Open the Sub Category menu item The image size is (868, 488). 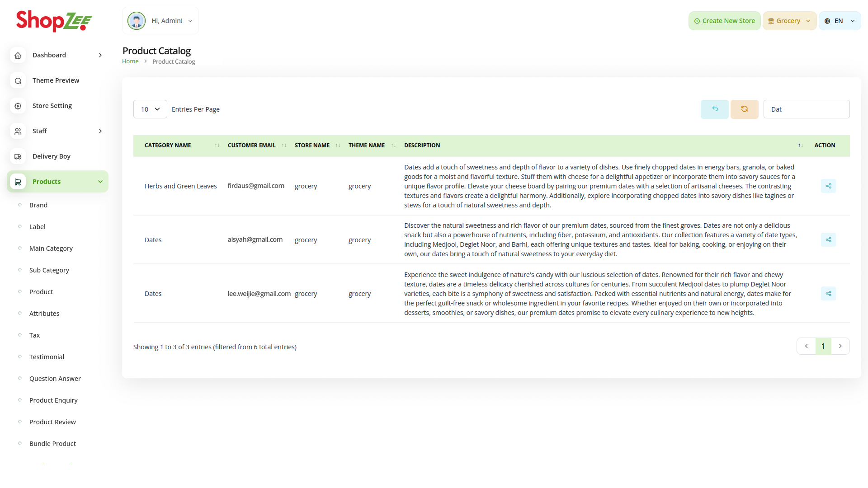49,270
